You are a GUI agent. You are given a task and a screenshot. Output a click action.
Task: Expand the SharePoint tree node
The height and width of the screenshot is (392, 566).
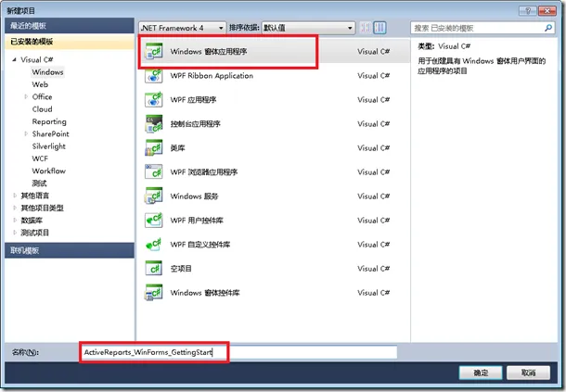[x=26, y=133]
